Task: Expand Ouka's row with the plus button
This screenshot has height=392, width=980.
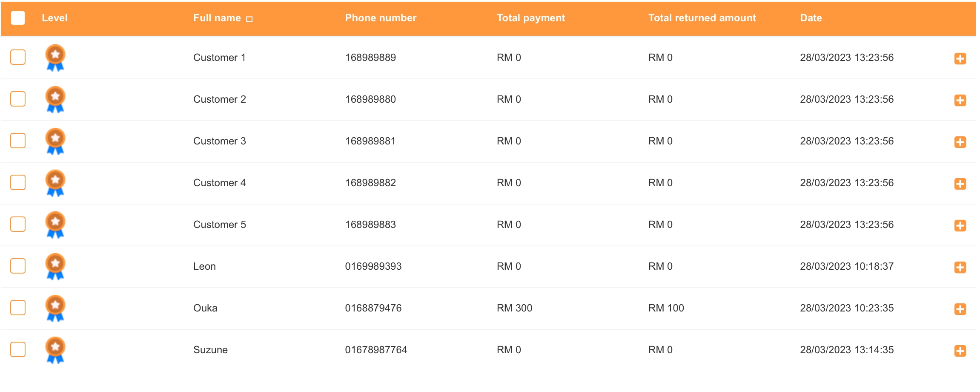Action: 960,309
